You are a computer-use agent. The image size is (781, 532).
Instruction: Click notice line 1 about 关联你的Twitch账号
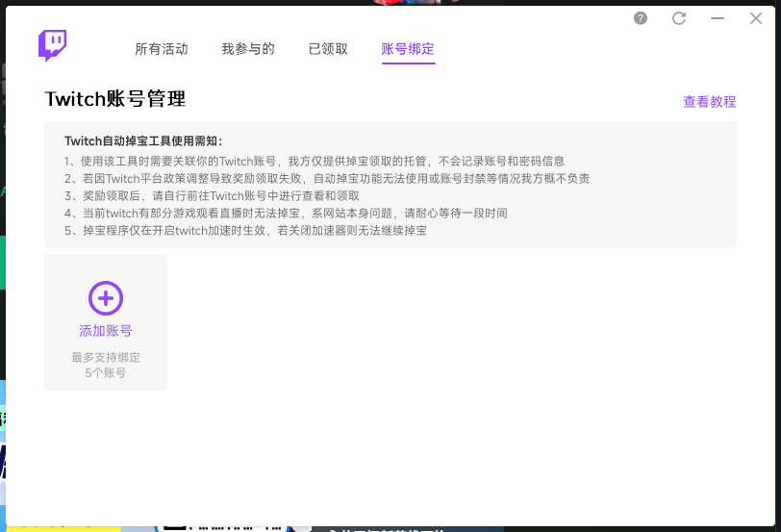tap(315, 162)
